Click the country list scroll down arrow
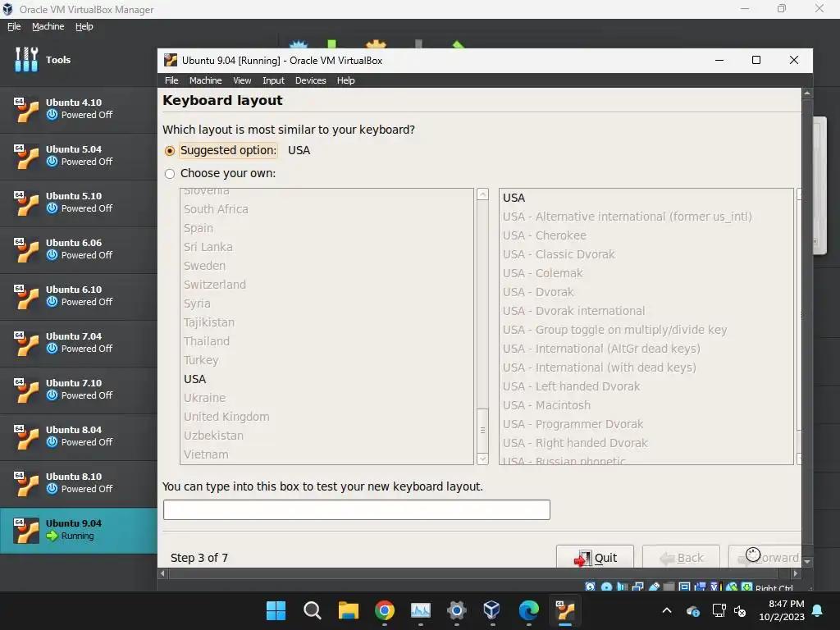Screen dimensions: 840x630 (482, 459)
